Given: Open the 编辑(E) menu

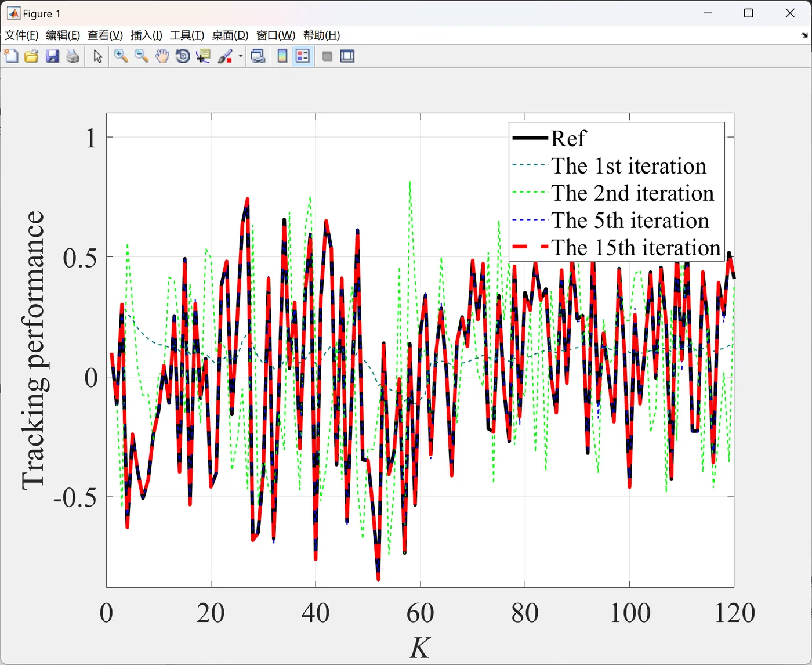Looking at the screenshot, I should pyautogui.click(x=63, y=35).
